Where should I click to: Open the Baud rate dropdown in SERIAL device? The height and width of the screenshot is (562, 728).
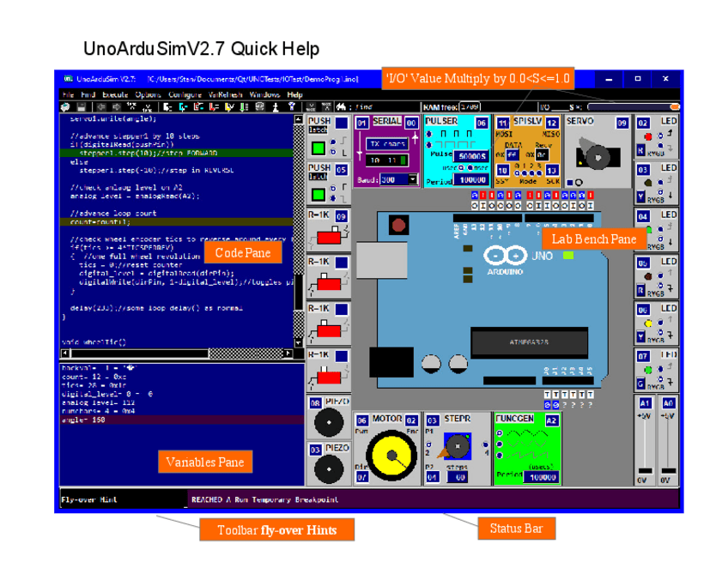pos(413,180)
